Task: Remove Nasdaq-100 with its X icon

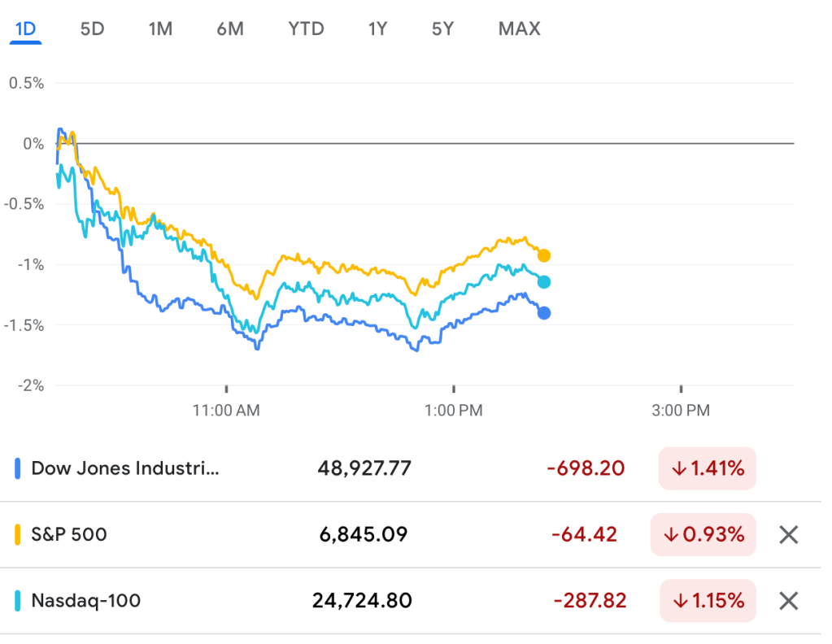Action: pos(788,601)
